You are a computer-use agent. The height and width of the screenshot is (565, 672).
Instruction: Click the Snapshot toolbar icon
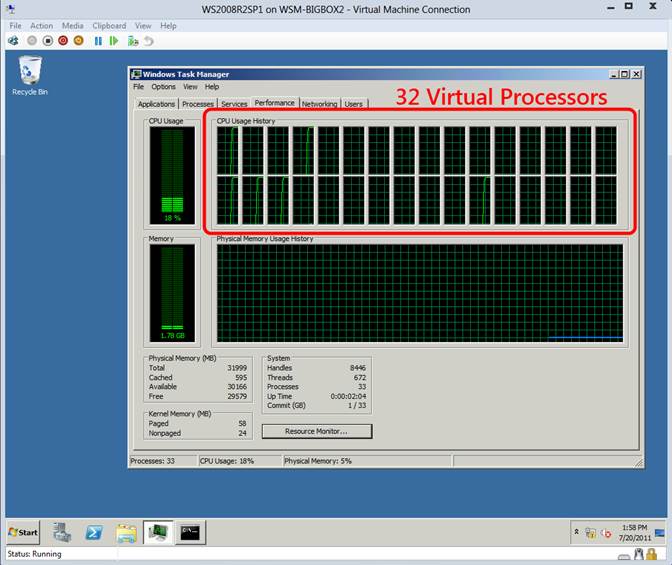(133, 41)
